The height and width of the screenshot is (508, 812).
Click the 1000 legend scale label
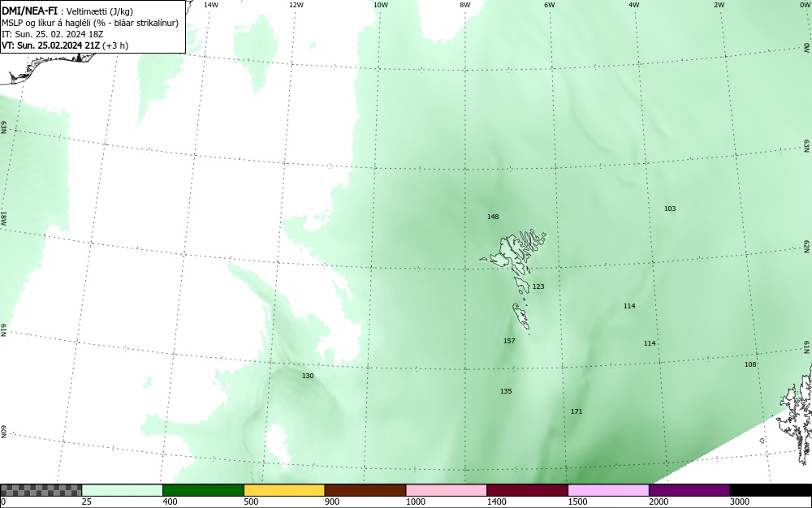coord(416,502)
